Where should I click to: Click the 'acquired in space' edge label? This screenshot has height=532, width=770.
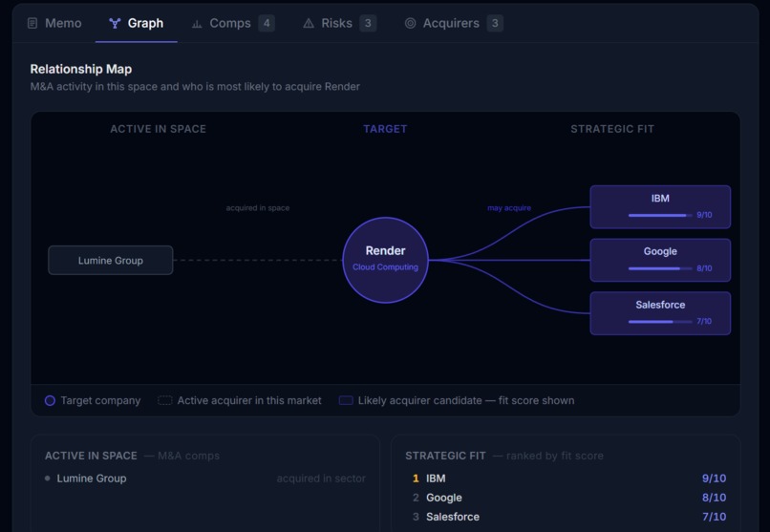(258, 208)
